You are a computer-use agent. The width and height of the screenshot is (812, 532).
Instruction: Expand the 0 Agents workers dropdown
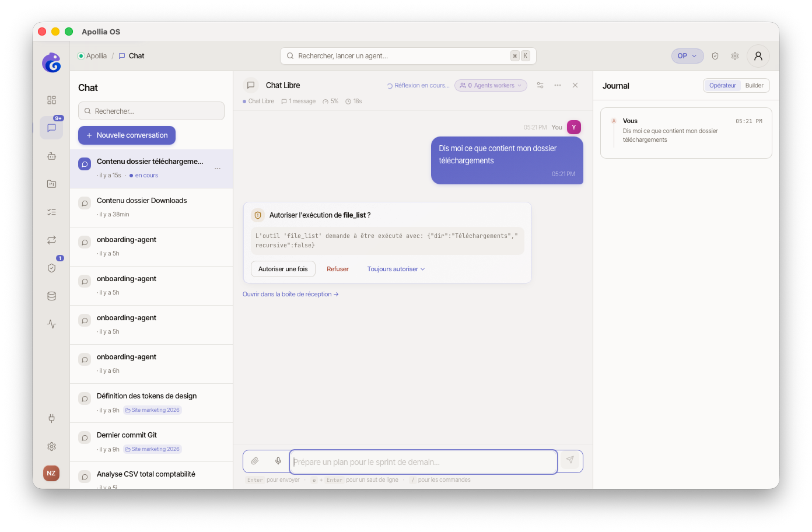pos(491,85)
